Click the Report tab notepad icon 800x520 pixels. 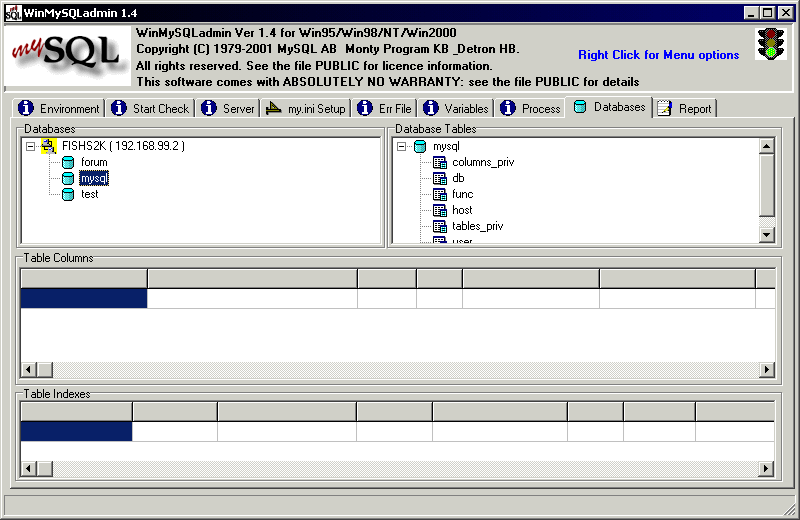point(664,108)
